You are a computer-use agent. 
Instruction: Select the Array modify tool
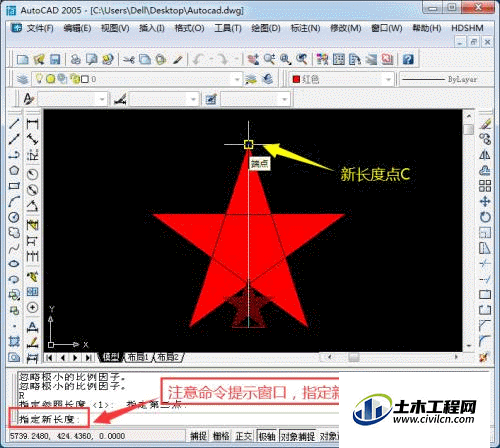pyautogui.click(x=485, y=186)
